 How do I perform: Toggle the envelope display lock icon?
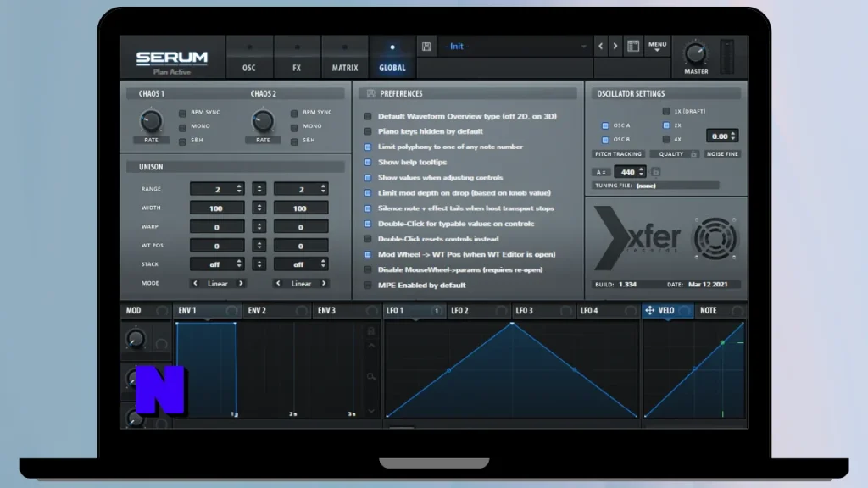coord(371,331)
